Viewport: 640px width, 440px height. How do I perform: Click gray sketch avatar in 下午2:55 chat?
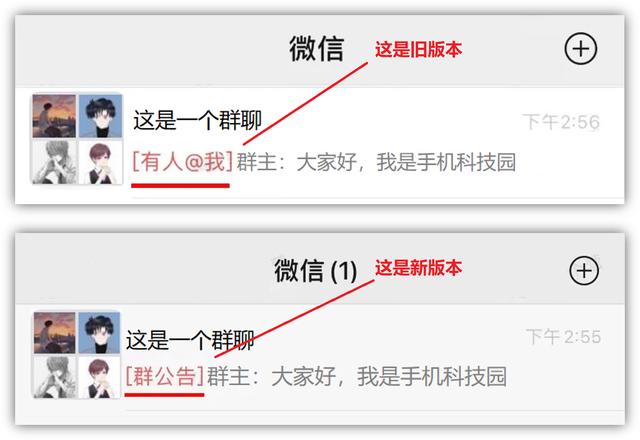pyautogui.click(x=54, y=377)
